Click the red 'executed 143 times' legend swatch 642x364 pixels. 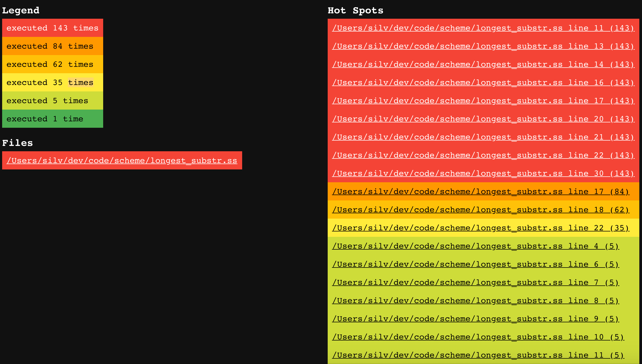[x=53, y=28]
